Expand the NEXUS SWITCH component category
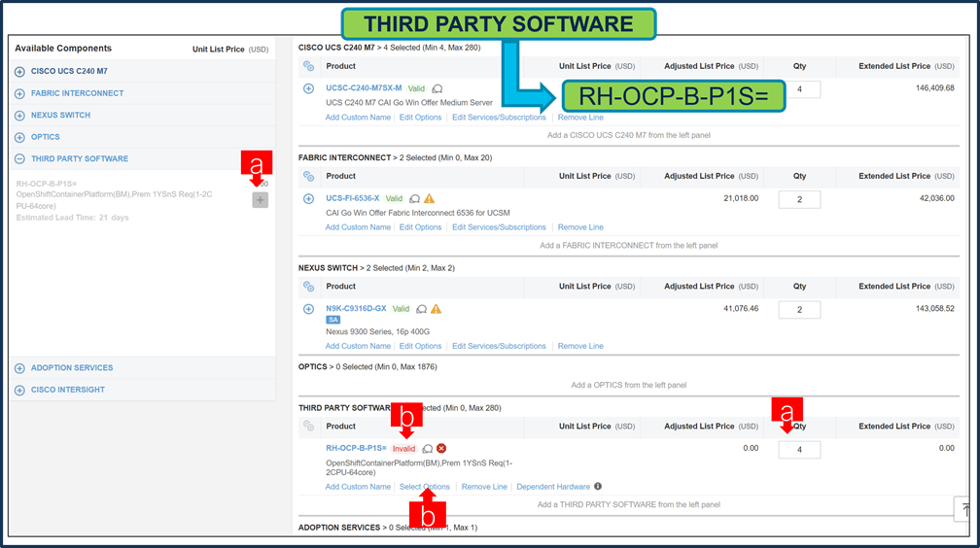Viewport: 980px width, 548px height. tap(19, 116)
